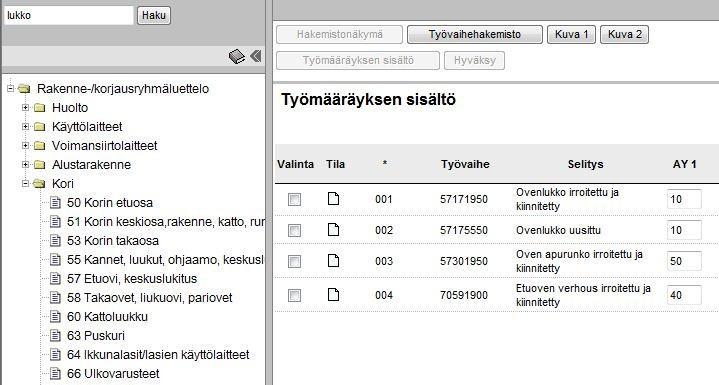Collapse the Rakenne-/korjausryhmäluettelo root node
Viewport: 719px width, 385px height.
(11, 88)
